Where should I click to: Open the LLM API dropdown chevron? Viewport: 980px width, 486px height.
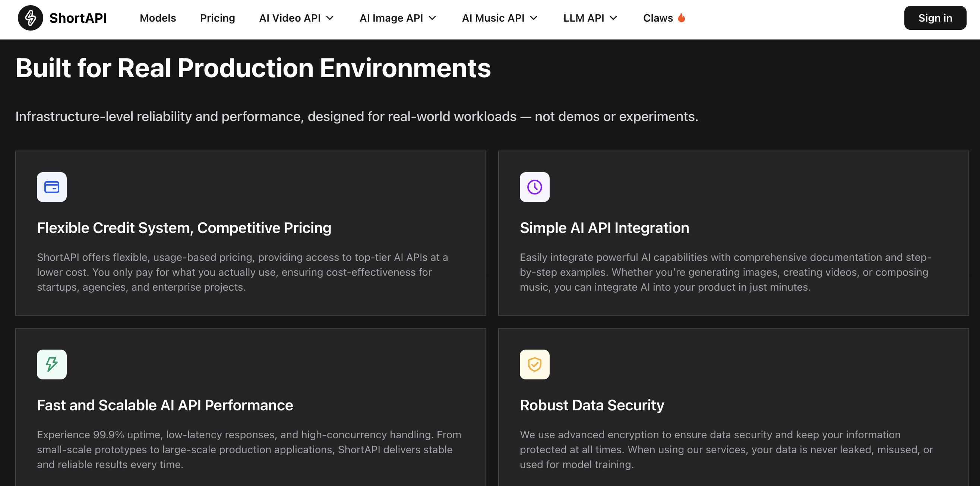coord(613,18)
